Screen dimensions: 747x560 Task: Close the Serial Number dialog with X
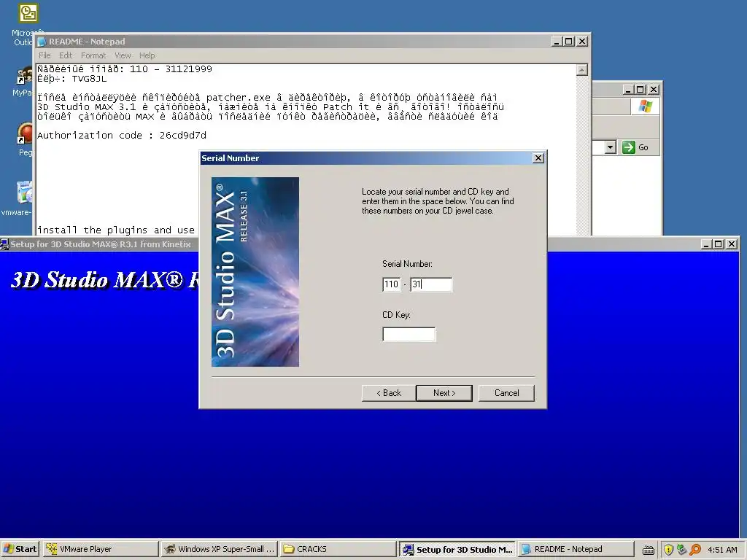(x=538, y=158)
